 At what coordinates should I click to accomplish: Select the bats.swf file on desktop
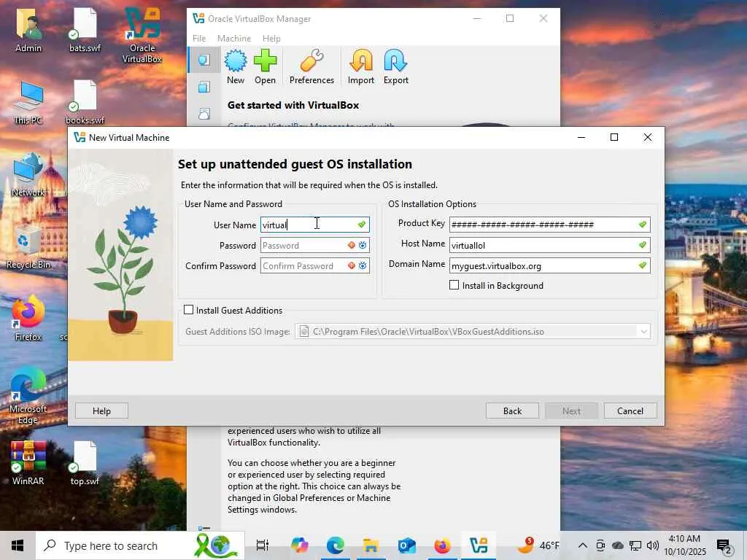(x=85, y=29)
